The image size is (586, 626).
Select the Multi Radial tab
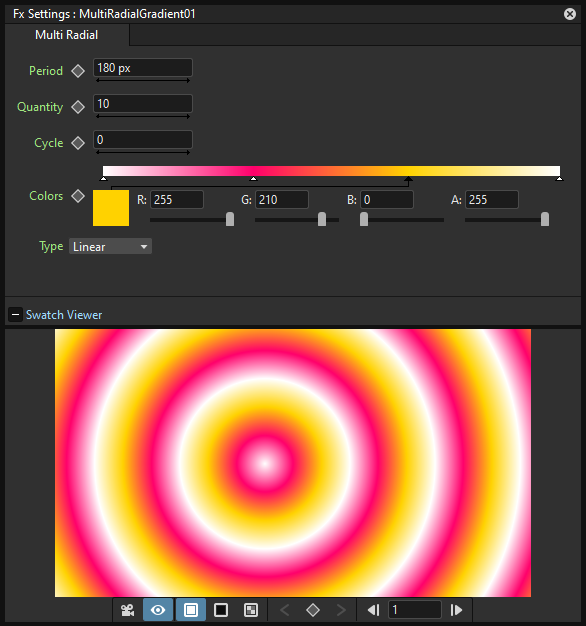pos(66,35)
